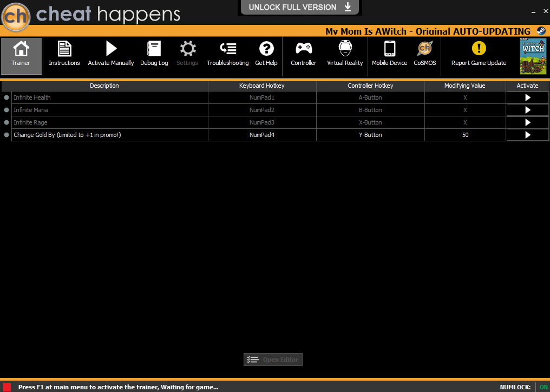Click the My Mom Is A Witch cover thumbnail

[533, 56]
